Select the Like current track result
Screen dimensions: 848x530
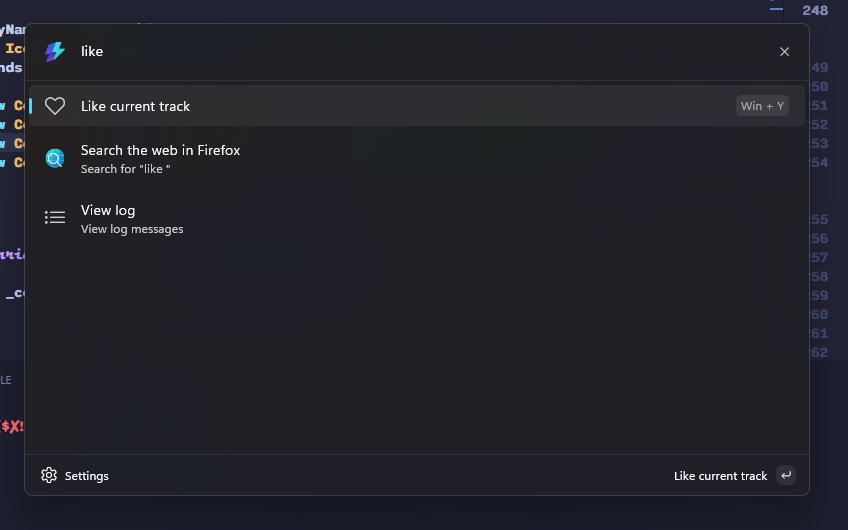(136, 106)
